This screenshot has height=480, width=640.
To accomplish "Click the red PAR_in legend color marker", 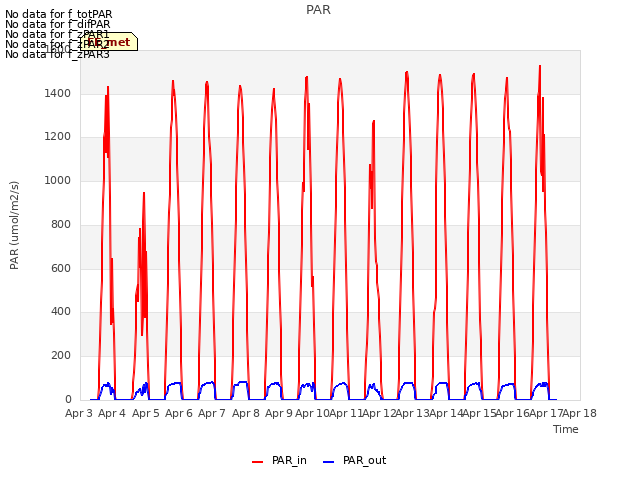I will point(258,462).
